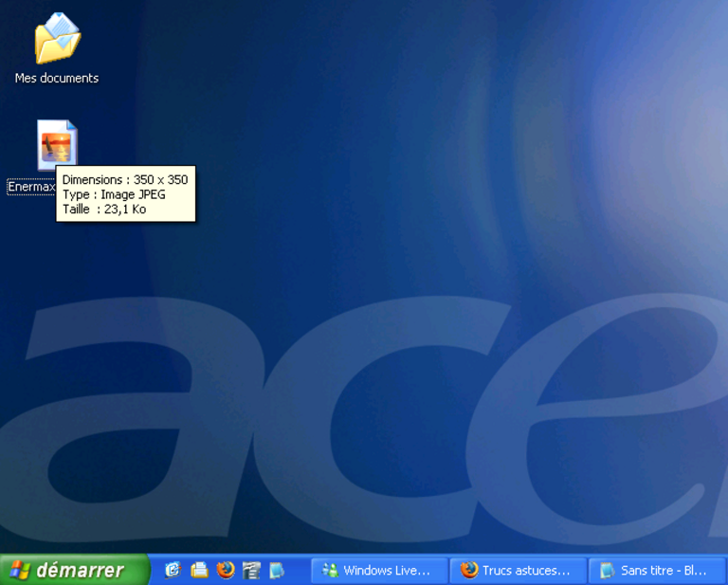This screenshot has height=585, width=728.
Task: Open the notepad Quick Launch icon
Action: pos(277,570)
